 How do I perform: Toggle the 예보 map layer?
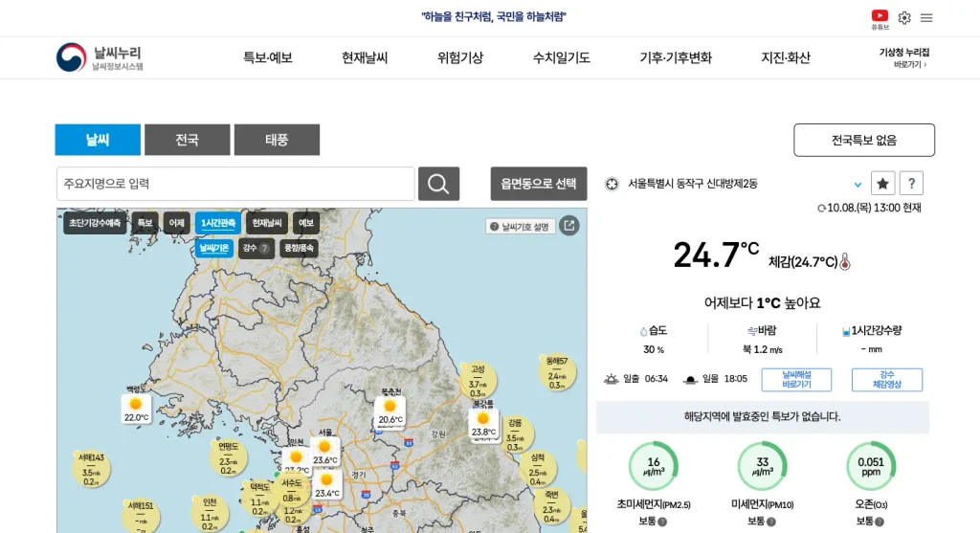pos(306,223)
